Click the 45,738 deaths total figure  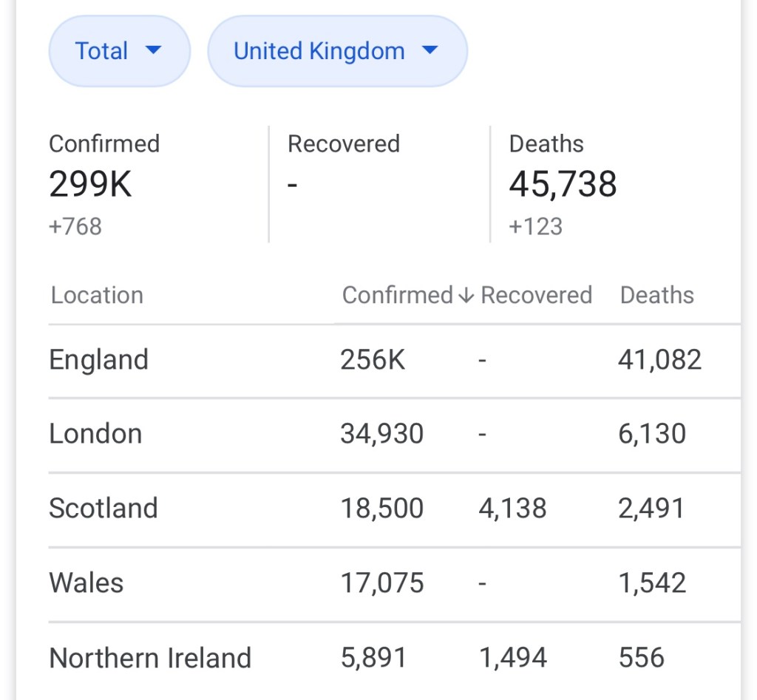click(563, 184)
